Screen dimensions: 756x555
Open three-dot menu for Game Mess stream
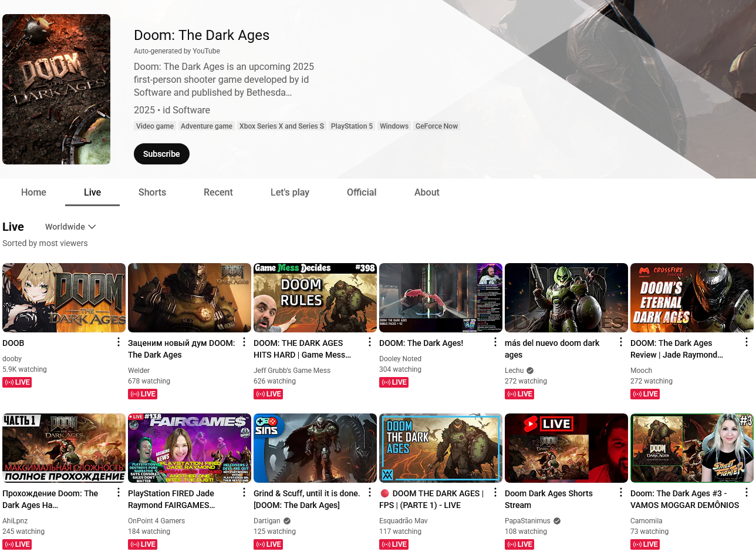click(370, 342)
